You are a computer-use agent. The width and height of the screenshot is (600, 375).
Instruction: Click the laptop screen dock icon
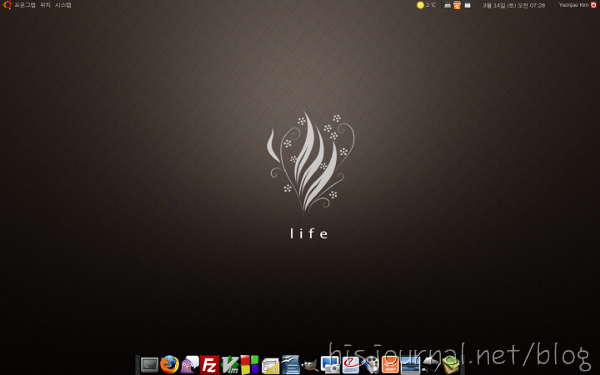[411, 365]
